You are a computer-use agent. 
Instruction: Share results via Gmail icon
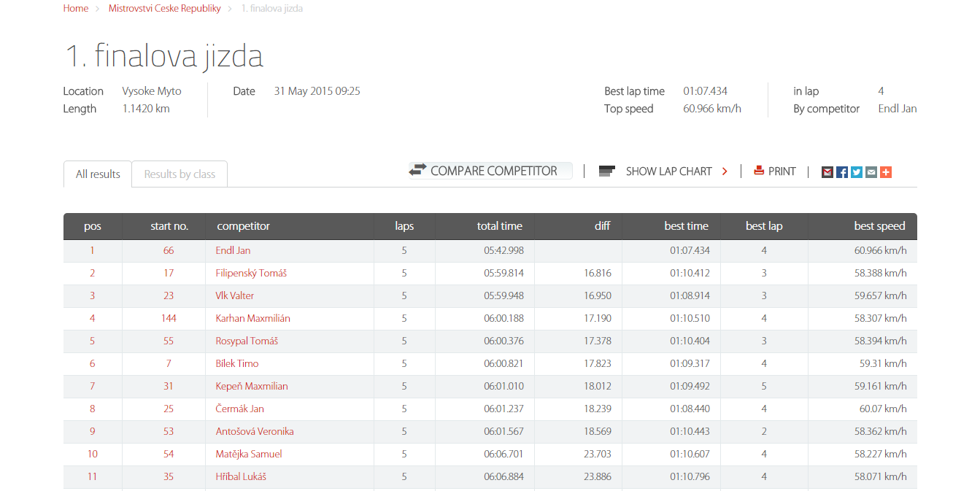coord(827,172)
